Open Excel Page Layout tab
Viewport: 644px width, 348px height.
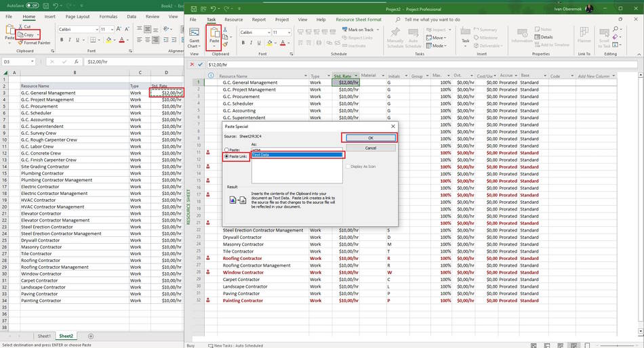click(77, 16)
